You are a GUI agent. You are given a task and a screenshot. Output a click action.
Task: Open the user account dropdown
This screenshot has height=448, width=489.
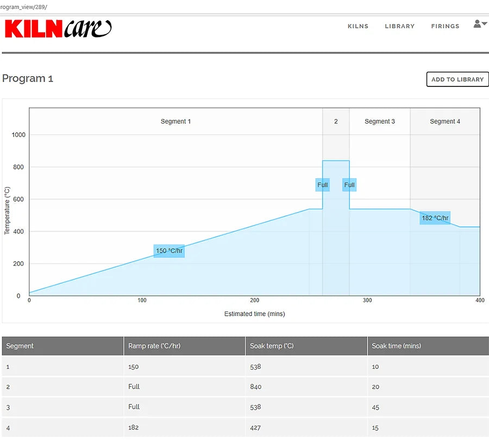tap(480, 24)
